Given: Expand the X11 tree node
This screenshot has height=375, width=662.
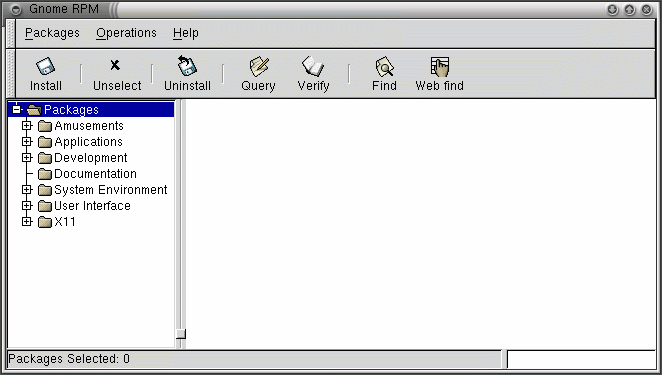Looking at the screenshot, I should click(x=27, y=221).
